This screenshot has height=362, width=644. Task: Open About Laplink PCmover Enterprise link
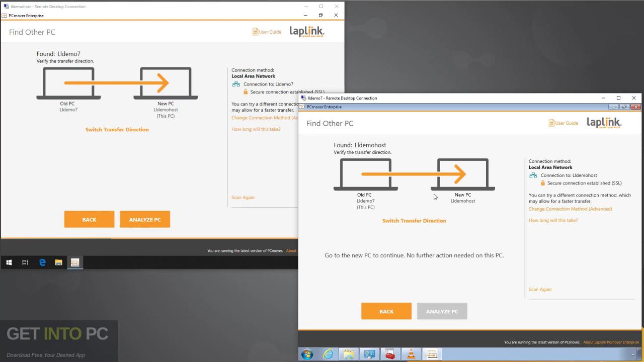(x=611, y=342)
